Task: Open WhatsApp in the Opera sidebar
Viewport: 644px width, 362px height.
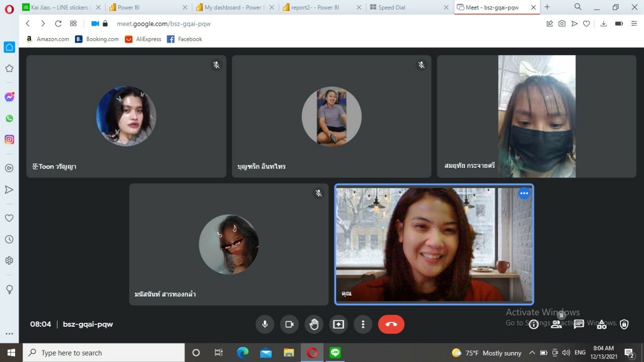Action: pyautogui.click(x=9, y=119)
